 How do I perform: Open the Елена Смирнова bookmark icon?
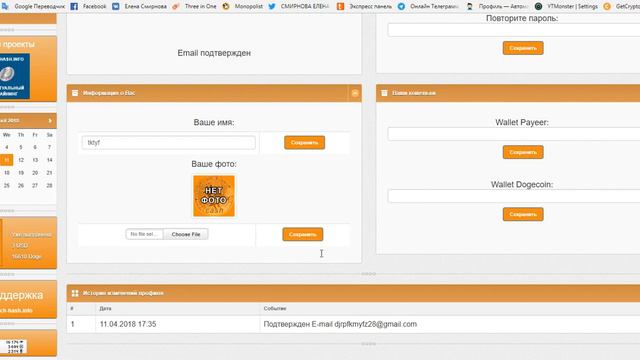pos(116,6)
